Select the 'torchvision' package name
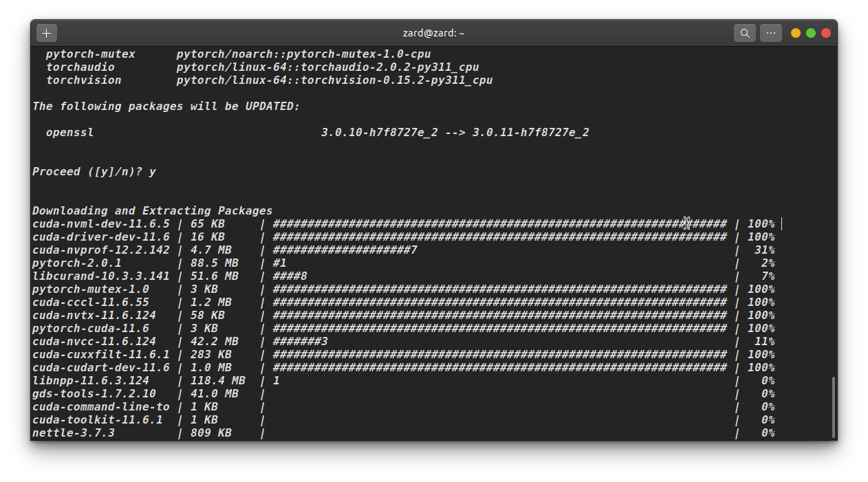 84,80
